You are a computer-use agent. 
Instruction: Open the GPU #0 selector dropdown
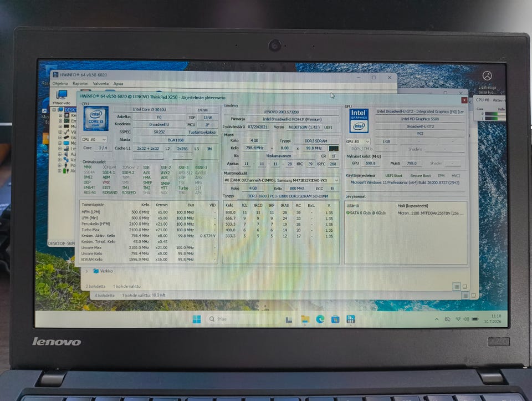click(x=357, y=141)
